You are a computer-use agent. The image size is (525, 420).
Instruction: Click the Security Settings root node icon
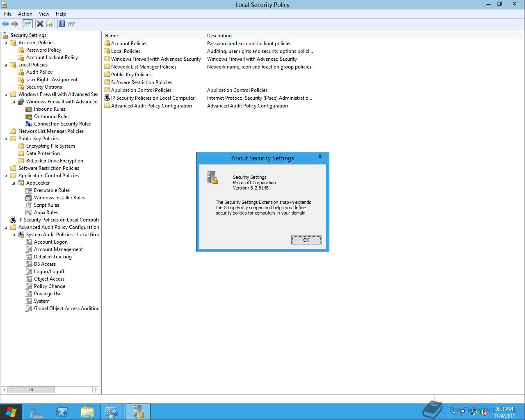pyautogui.click(x=5, y=35)
